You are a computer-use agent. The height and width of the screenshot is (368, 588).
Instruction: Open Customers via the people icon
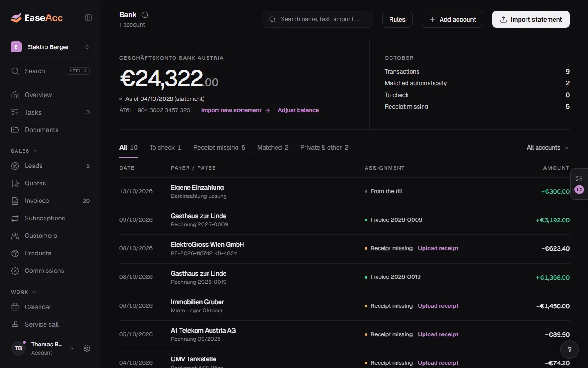click(15, 236)
